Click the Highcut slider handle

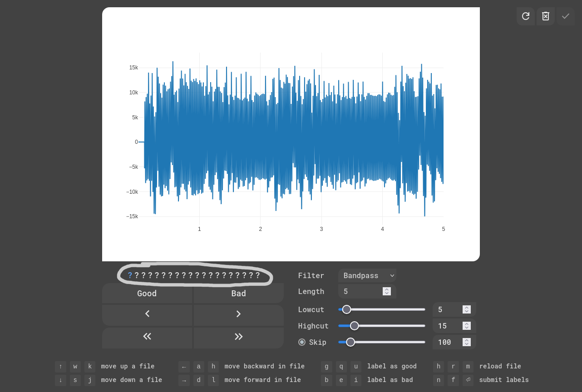(355, 326)
